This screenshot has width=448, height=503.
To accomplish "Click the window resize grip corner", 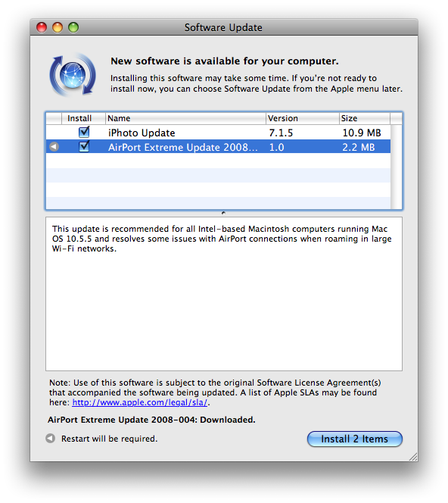I will point(413,457).
